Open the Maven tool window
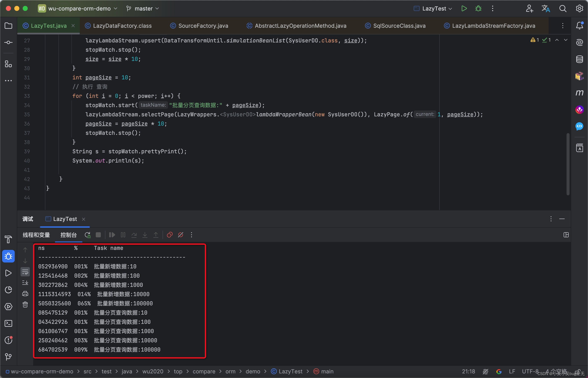This screenshot has width=588, height=378. (x=579, y=93)
